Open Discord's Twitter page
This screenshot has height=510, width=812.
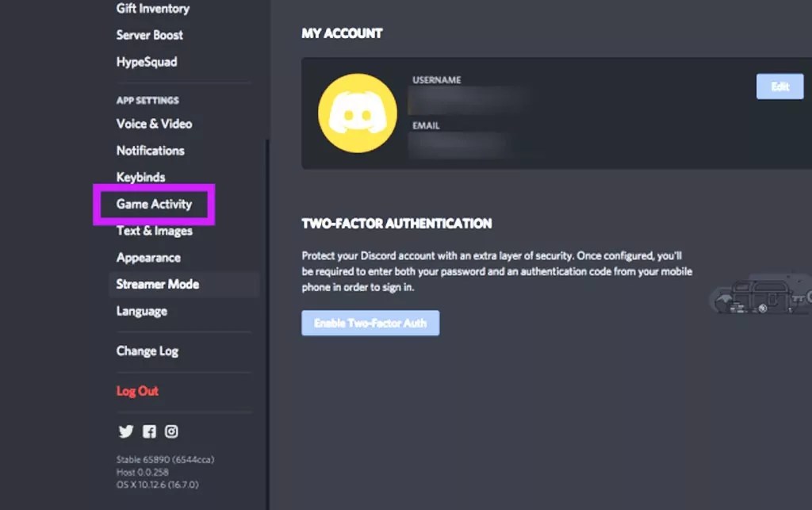(x=126, y=431)
